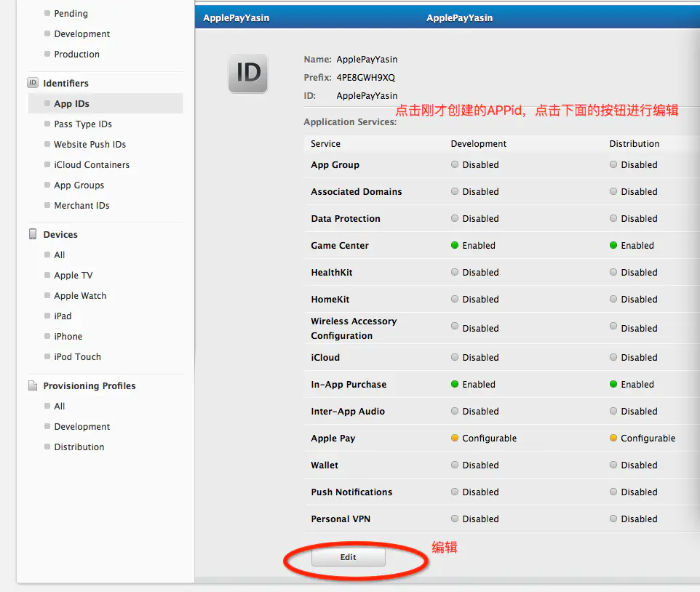Click the ApplePayYasin title bar
This screenshot has height=592, width=700.
point(459,16)
